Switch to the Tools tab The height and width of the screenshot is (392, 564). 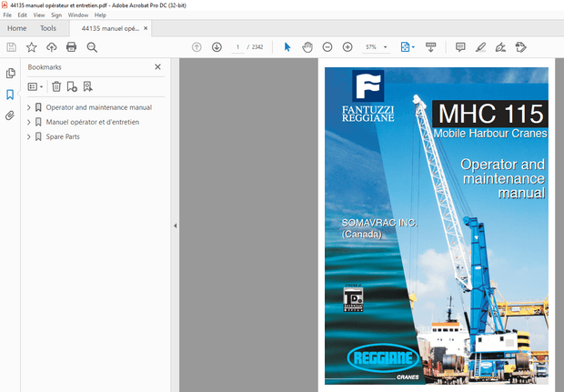48,28
